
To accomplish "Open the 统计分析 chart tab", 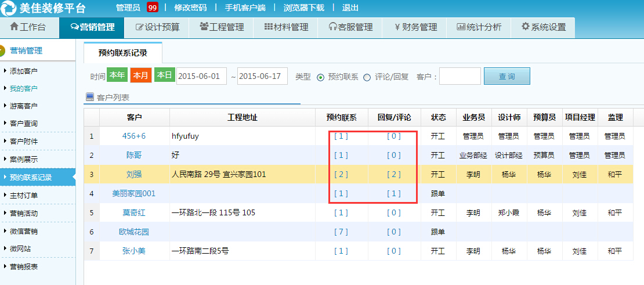I will coord(479,27).
